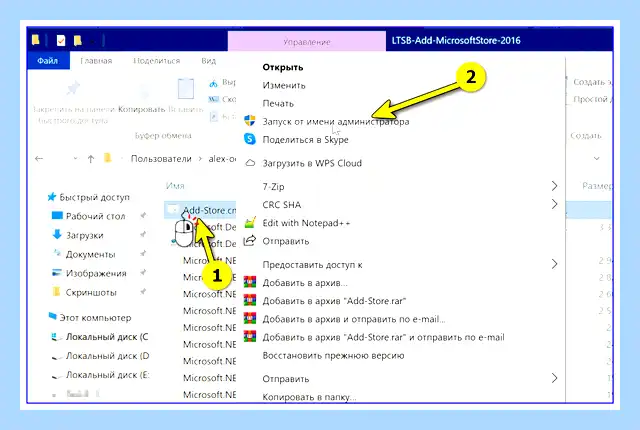Click WinRAR icon beside Добавить в архив "Add-Store.rar"
Screen dimensions: 640x430
click(x=250, y=301)
